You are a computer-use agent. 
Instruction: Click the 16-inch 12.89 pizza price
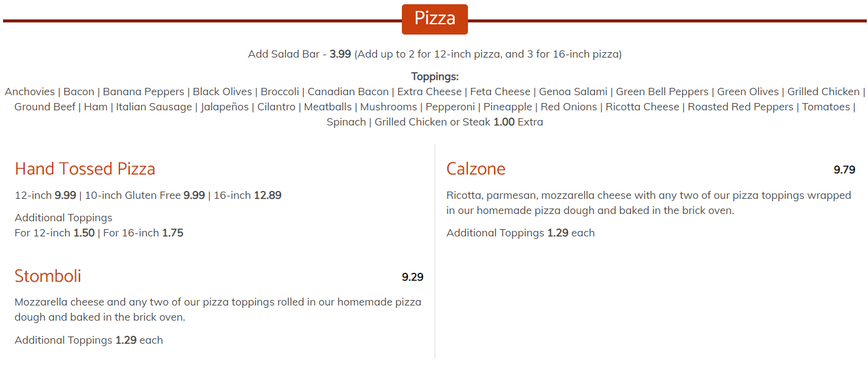point(247,195)
